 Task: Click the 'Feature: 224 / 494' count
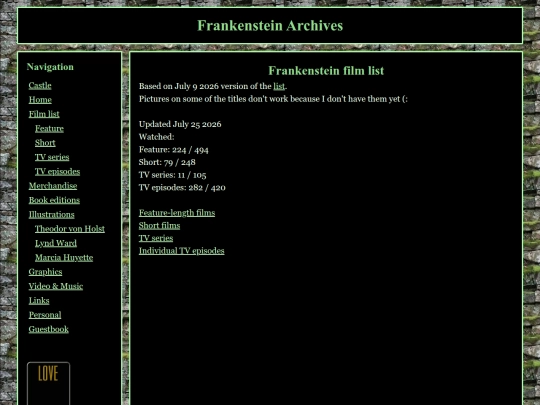coord(174,149)
